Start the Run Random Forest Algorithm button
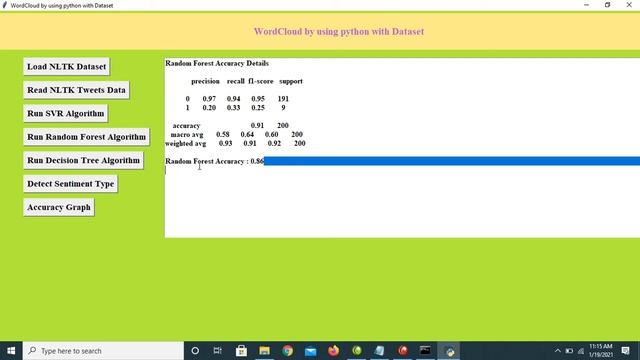The height and width of the screenshot is (360, 640). tap(87, 137)
